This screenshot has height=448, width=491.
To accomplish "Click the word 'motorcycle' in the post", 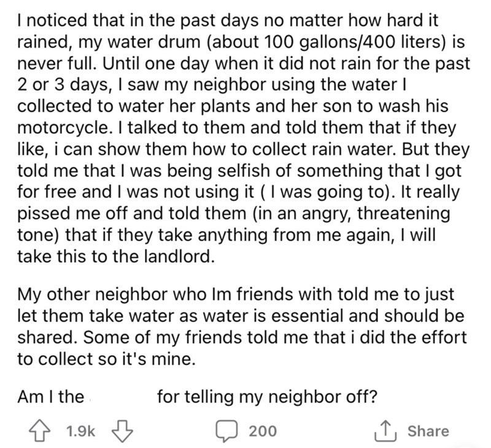I will tap(63, 128).
